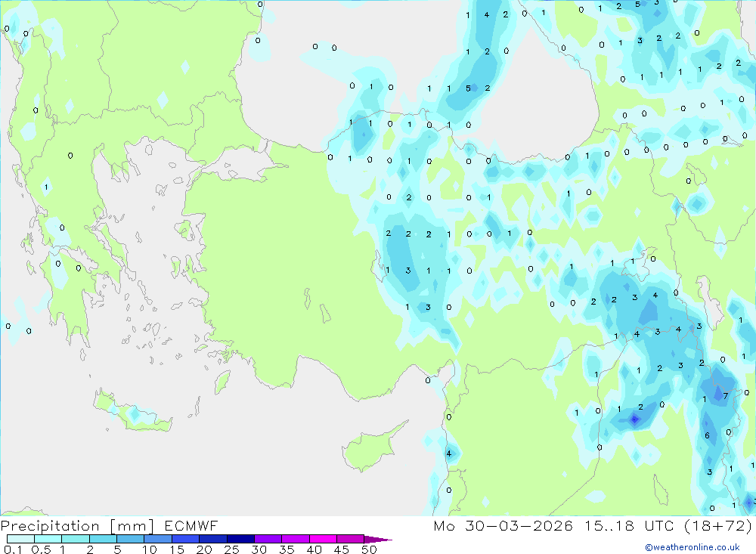Select the '25' legend scale label
The image size is (756, 554).
[x=231, y=549]
